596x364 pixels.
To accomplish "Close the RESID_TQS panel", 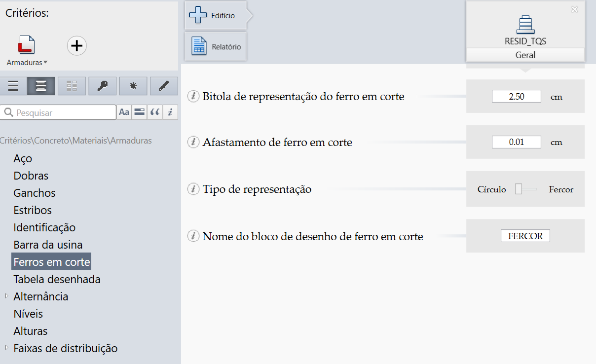I will point(574,9).
